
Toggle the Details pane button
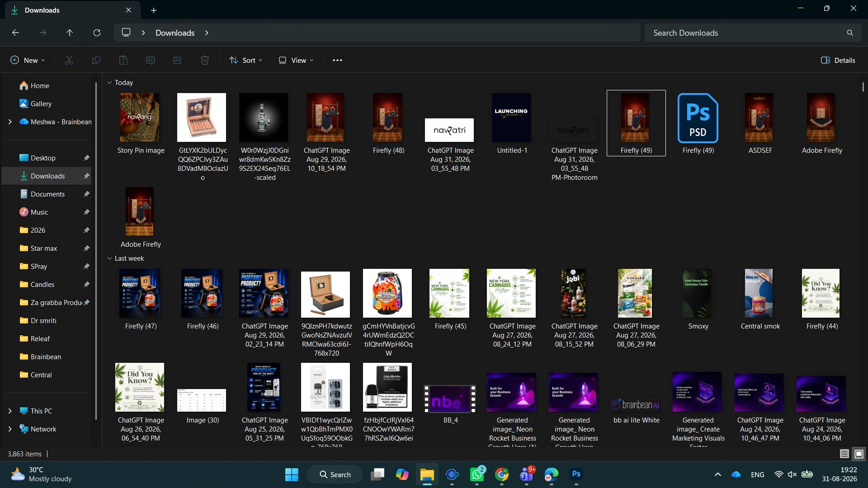838,60
